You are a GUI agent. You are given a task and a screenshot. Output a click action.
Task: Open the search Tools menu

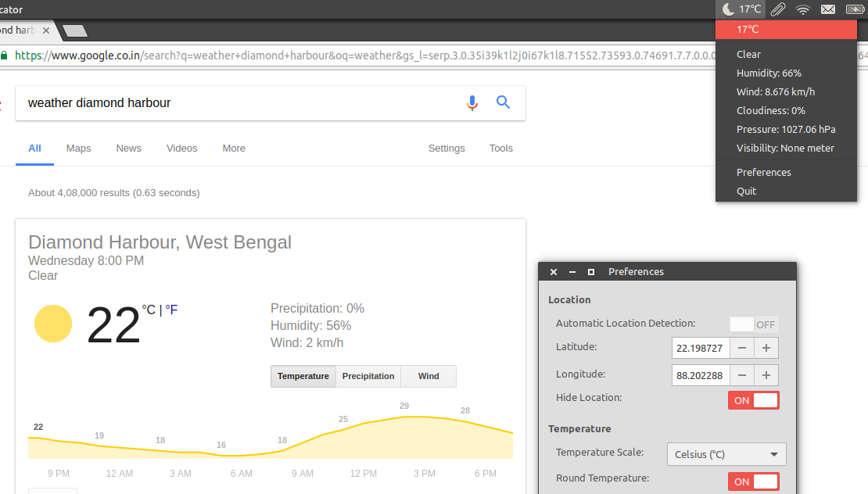[x=501, y=149]
